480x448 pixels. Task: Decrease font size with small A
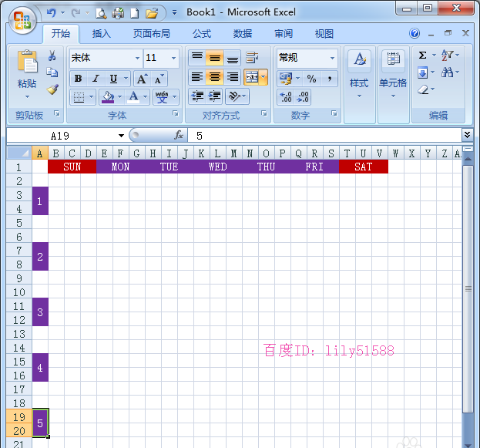(x=159, y=79)
